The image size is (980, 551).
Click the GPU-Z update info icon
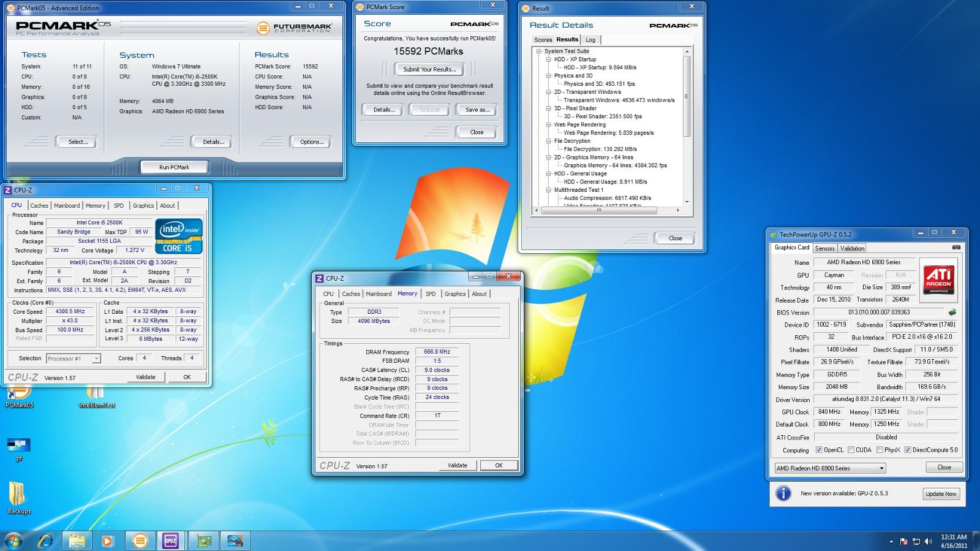[x=783, y=493]
